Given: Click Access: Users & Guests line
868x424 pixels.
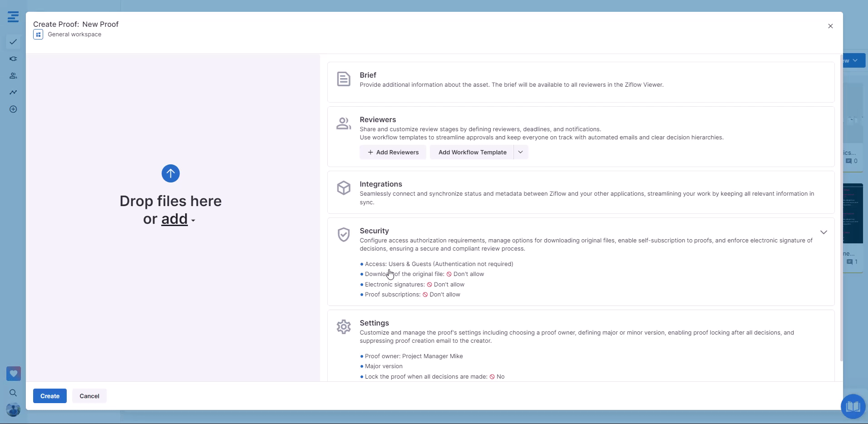Looking at the screenshot, I should 439,264.
